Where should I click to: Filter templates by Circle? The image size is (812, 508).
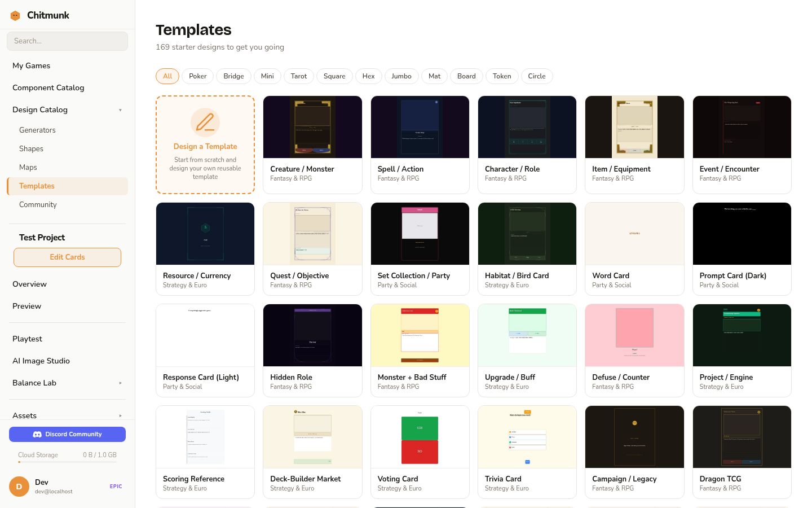coord(537,76)
